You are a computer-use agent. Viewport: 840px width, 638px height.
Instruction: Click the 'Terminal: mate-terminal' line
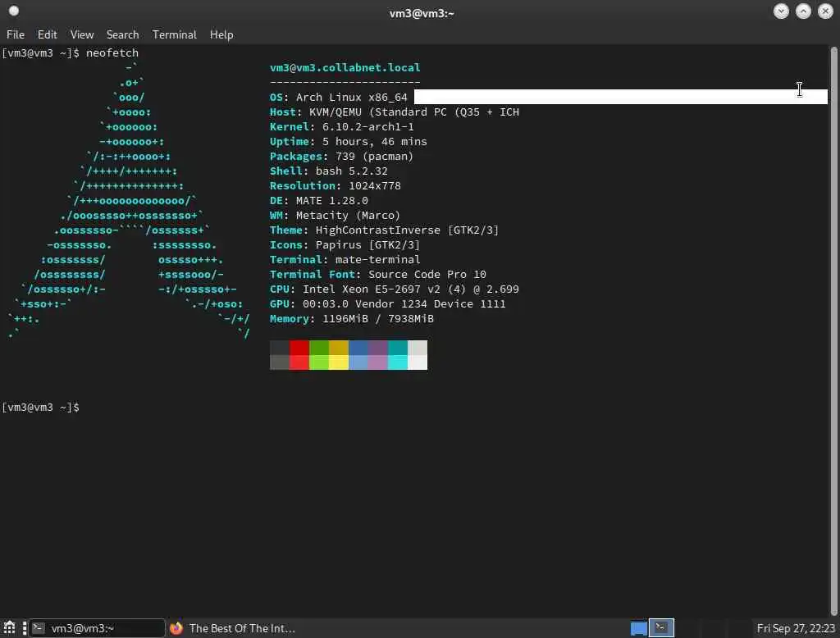click(345, 259)
